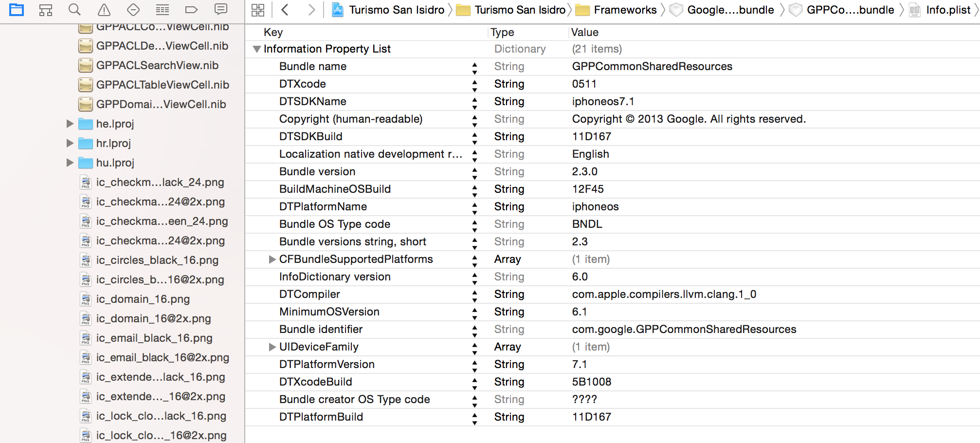Image resolution: width=980 pixels, height=443 pixels.
Task: Open the Find navigator magnifier icon
Action: pos(74,10)
